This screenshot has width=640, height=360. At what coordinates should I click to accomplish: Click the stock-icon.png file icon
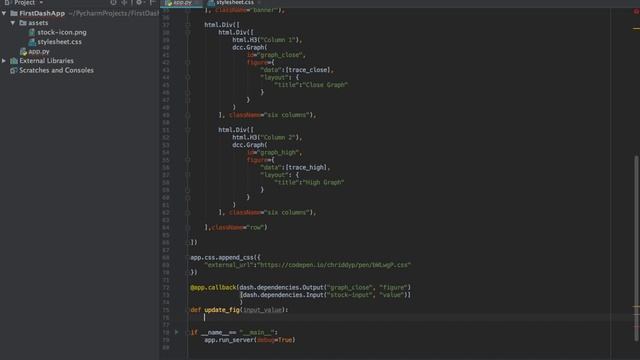pyautogui.click(x=32, y=32)
